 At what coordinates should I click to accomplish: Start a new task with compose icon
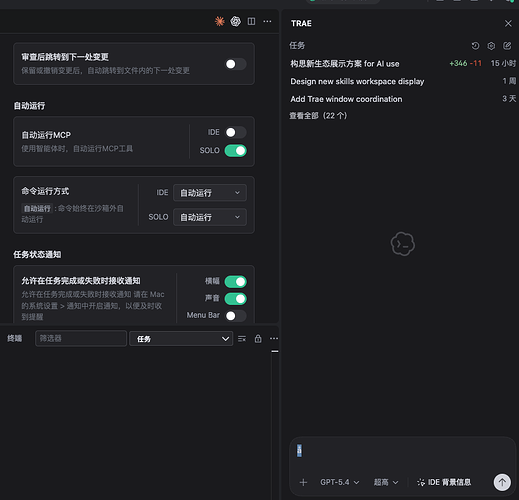coord(507,46)
